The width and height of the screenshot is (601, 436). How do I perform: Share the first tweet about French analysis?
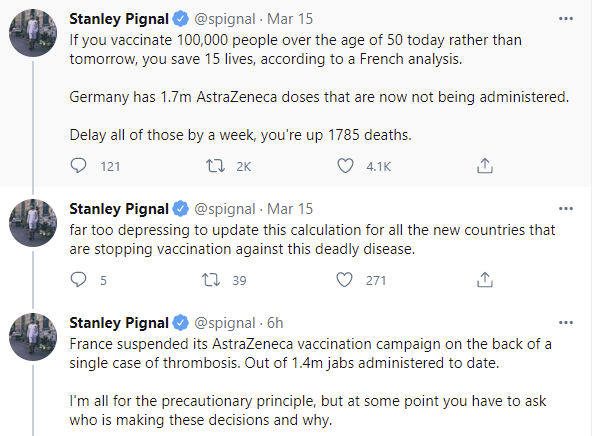click(484, 167)
